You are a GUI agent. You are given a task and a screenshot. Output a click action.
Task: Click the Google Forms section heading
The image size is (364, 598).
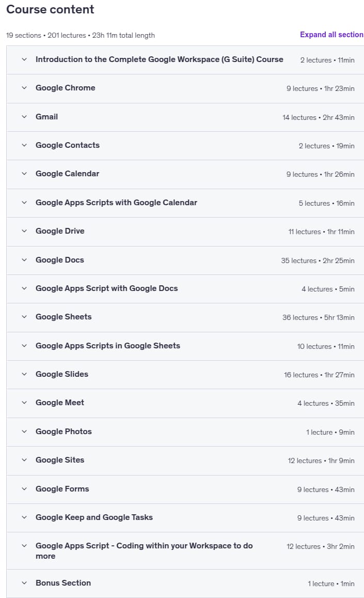[x=62, y=489]
